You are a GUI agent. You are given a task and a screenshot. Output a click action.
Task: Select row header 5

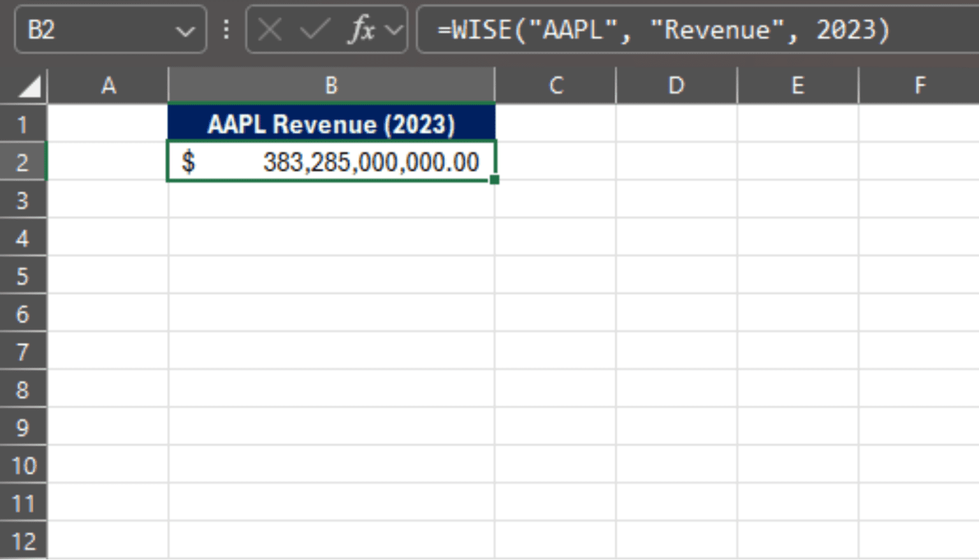click(24, 275)
